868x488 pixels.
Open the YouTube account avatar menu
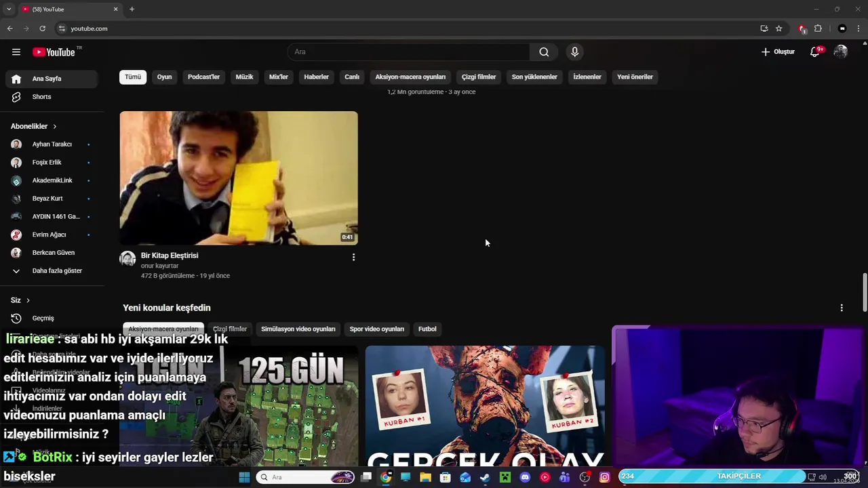click(x=841, y=52)
